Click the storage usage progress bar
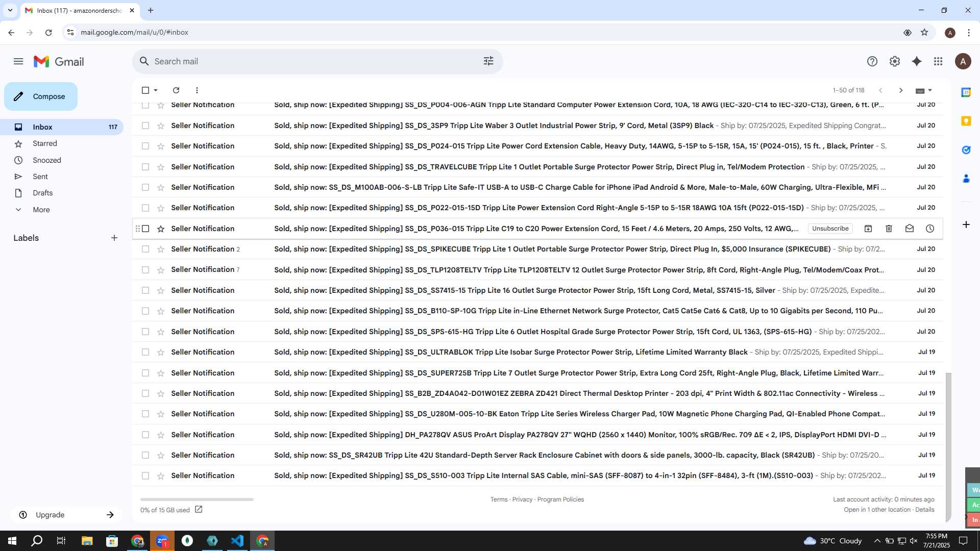The image size is (980, 551). (x=197, y=499)
